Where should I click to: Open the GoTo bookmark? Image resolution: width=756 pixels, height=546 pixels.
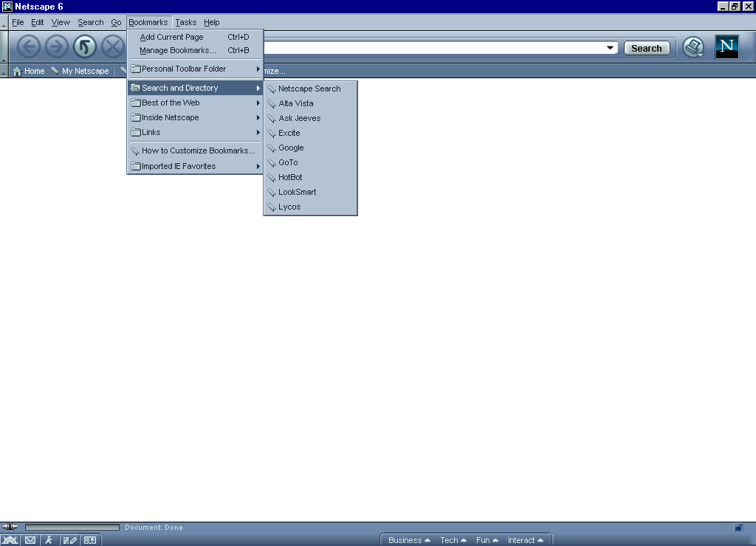[311, 162]
